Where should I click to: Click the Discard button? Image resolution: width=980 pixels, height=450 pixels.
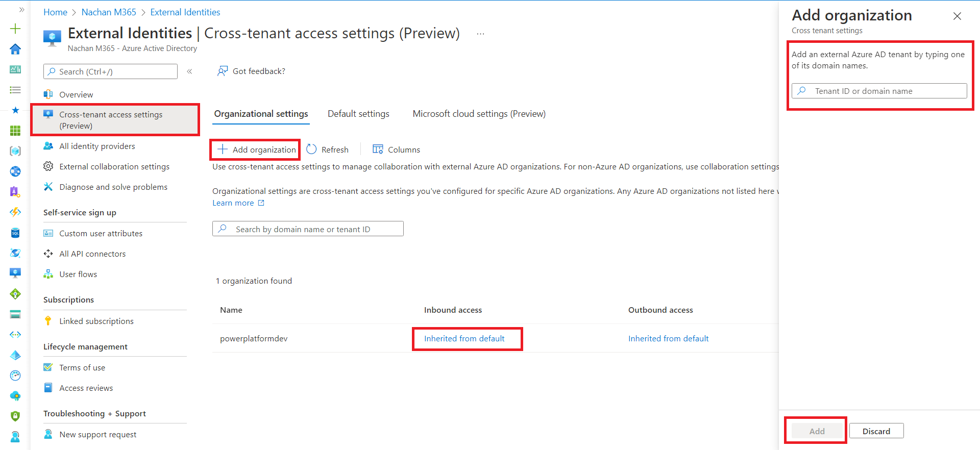click(x=876, y=431)
